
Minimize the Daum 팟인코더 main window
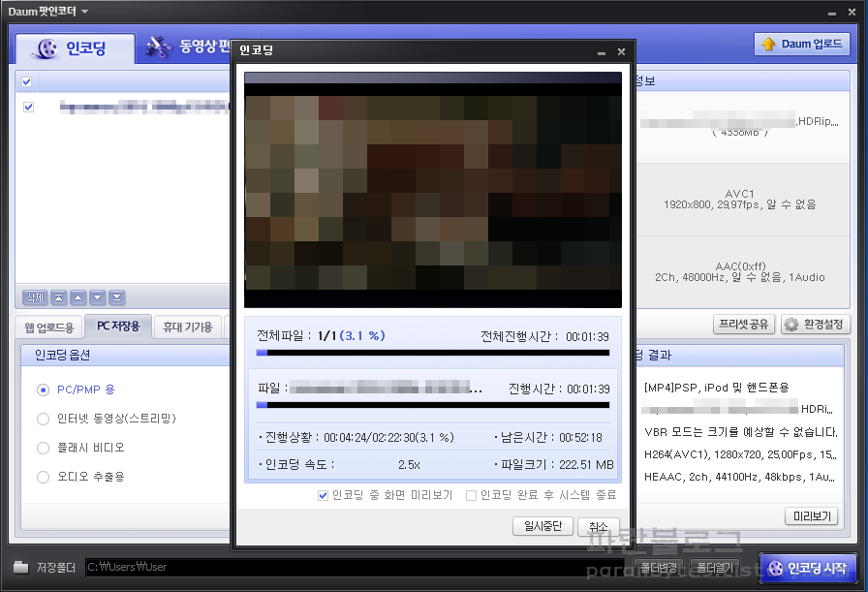click(x=832, y=13)
